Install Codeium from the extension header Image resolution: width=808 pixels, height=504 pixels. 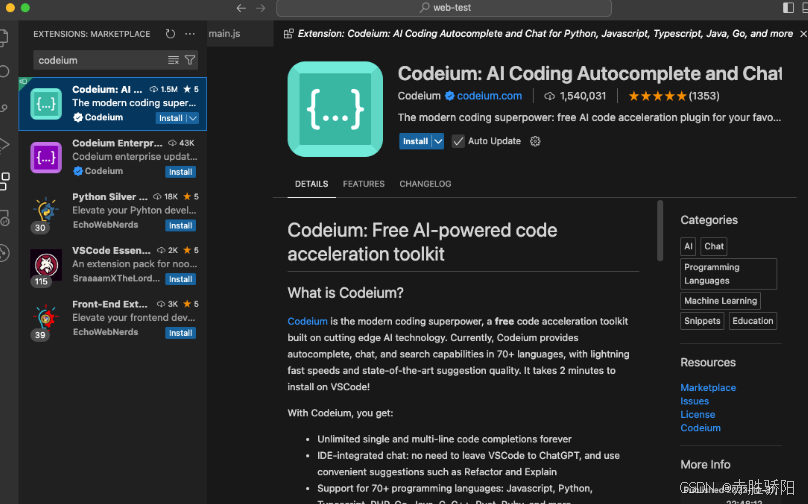[x=415, y=141]
